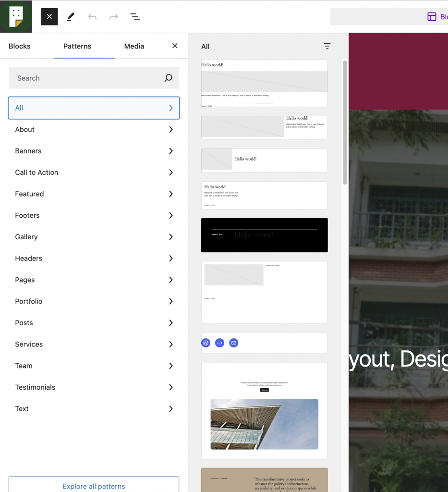Screen dimensions: 448x492
Task: Switch to the Patterns tab
Action: coord(77,46)
